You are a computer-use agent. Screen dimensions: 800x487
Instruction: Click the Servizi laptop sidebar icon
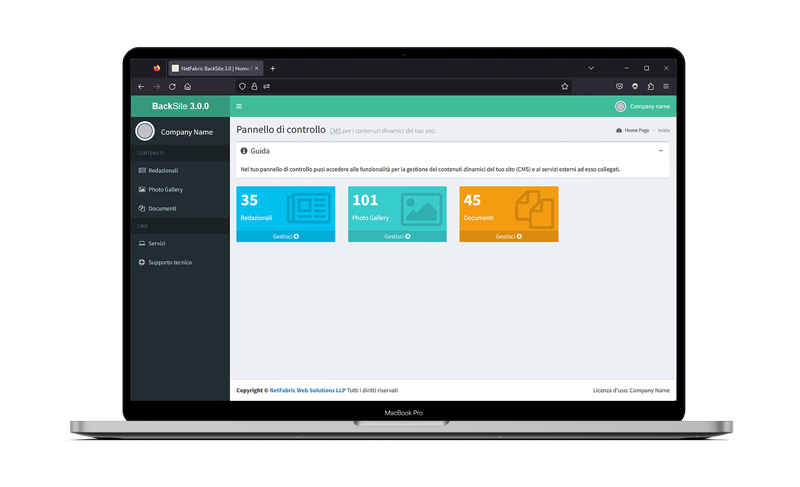coord(142,243)
